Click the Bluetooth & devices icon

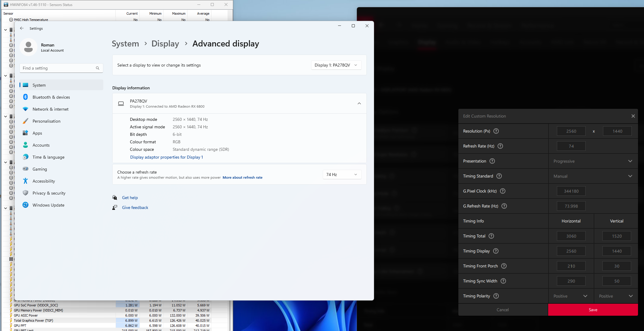[x=25, y=97]
